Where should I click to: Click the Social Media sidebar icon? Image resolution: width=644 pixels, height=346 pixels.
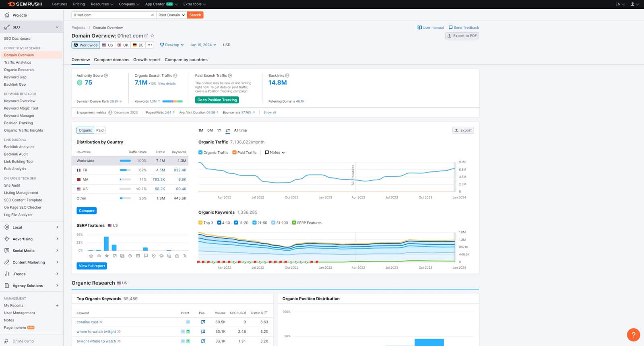7,251
